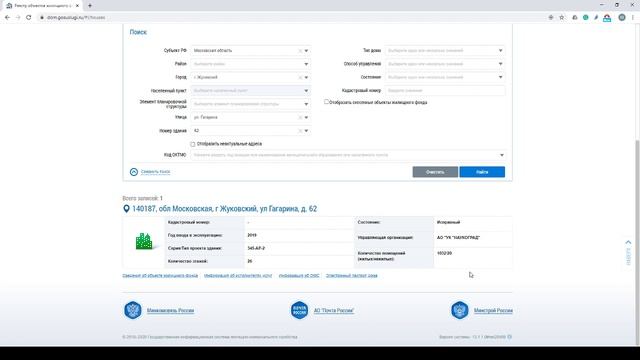Screen dimensions: 640x360
Task: Toggle Отображать неактуальные адреса checkbox
Action: pos(193,144)
